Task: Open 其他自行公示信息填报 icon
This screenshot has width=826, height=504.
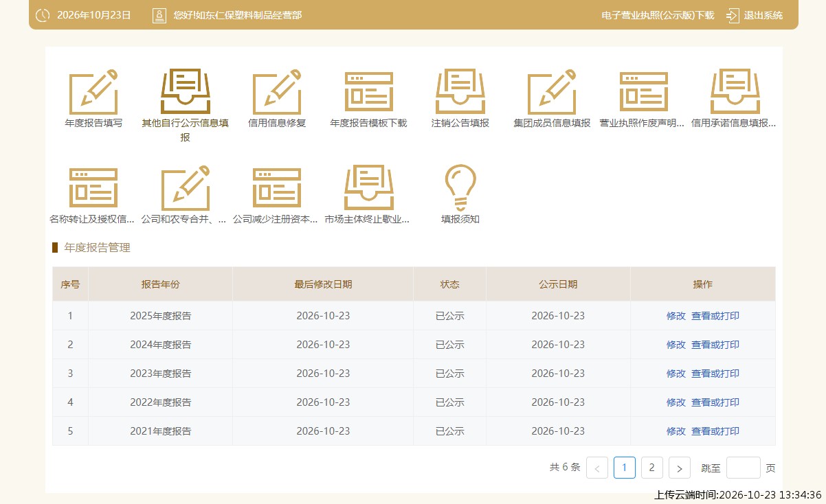Action: (185, 91)
